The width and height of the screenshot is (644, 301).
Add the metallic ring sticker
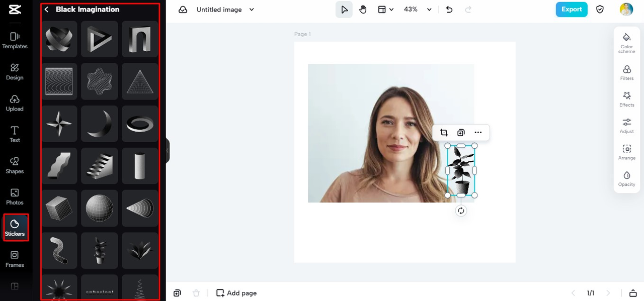[x=139, y=124]
